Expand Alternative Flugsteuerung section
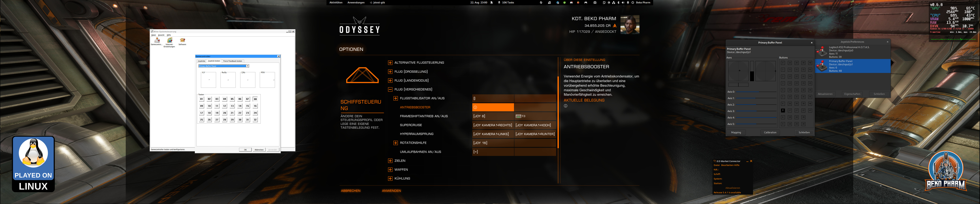Screen dimensions: 980x204 390,63
